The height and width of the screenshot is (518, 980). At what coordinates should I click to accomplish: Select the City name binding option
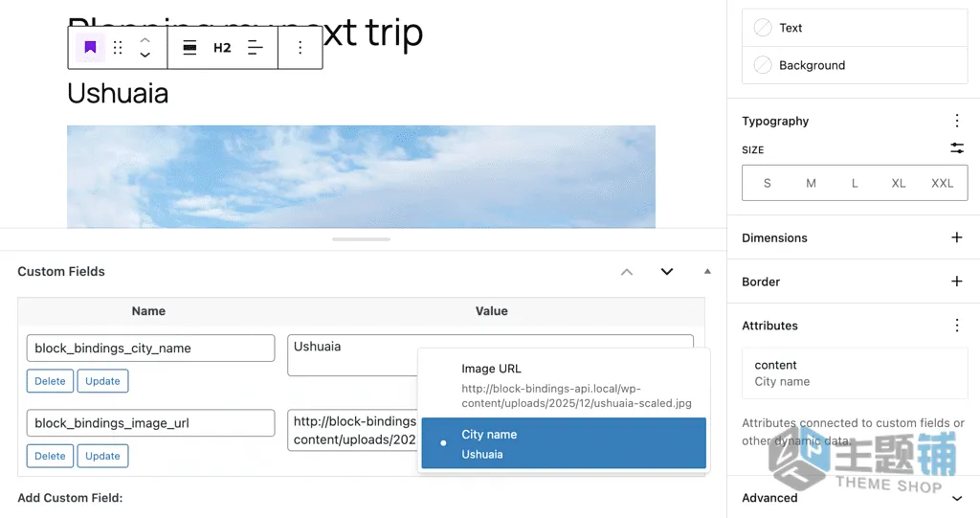coord(564,443)
